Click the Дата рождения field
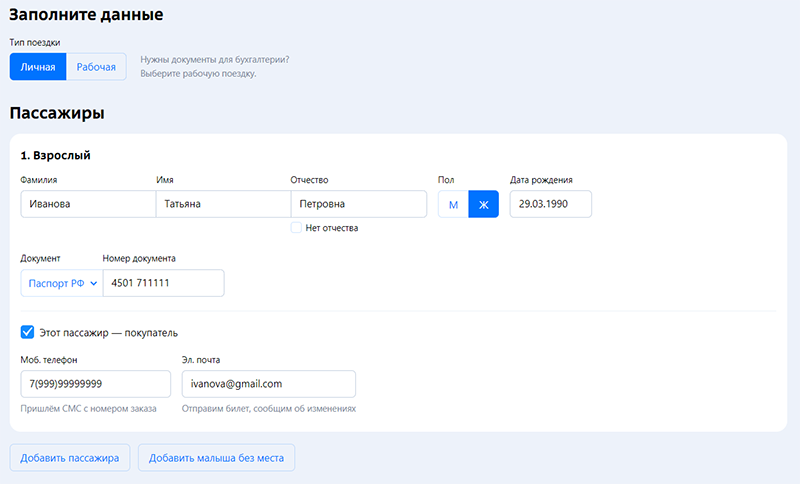800x484 pixels. tap(551, 204)
